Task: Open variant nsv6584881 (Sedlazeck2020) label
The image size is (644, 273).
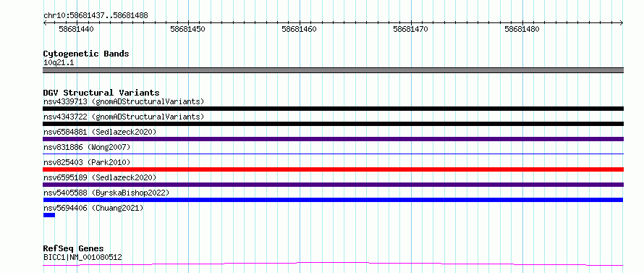Action: point(100,132)
